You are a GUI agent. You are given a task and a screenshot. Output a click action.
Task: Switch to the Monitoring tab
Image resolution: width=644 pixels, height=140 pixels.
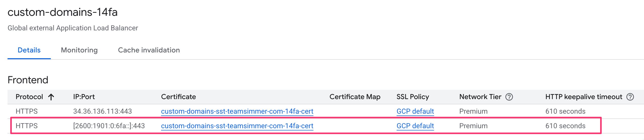point(79,50)
